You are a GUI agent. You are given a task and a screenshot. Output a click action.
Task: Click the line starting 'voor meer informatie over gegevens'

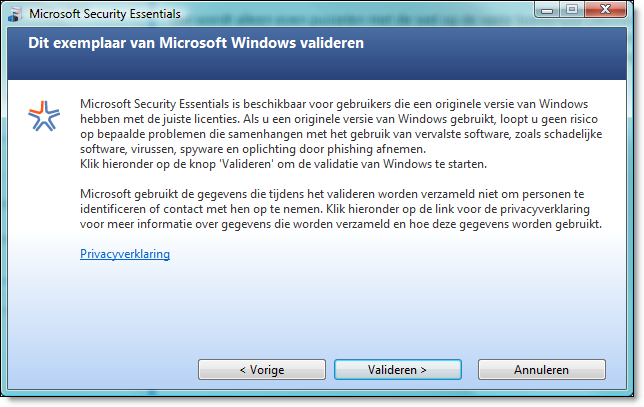coord(341,224)
